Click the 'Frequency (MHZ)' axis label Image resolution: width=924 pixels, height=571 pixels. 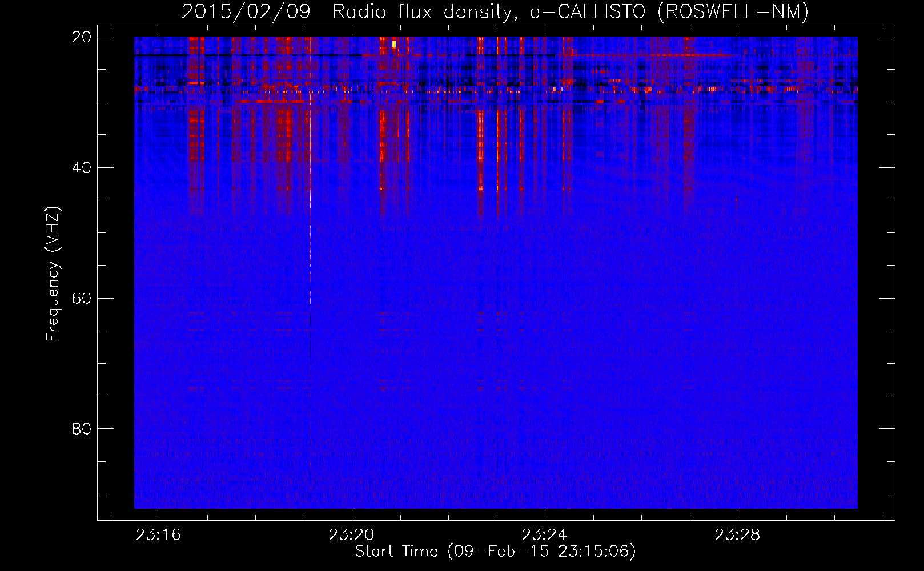[x=53, y=274]
